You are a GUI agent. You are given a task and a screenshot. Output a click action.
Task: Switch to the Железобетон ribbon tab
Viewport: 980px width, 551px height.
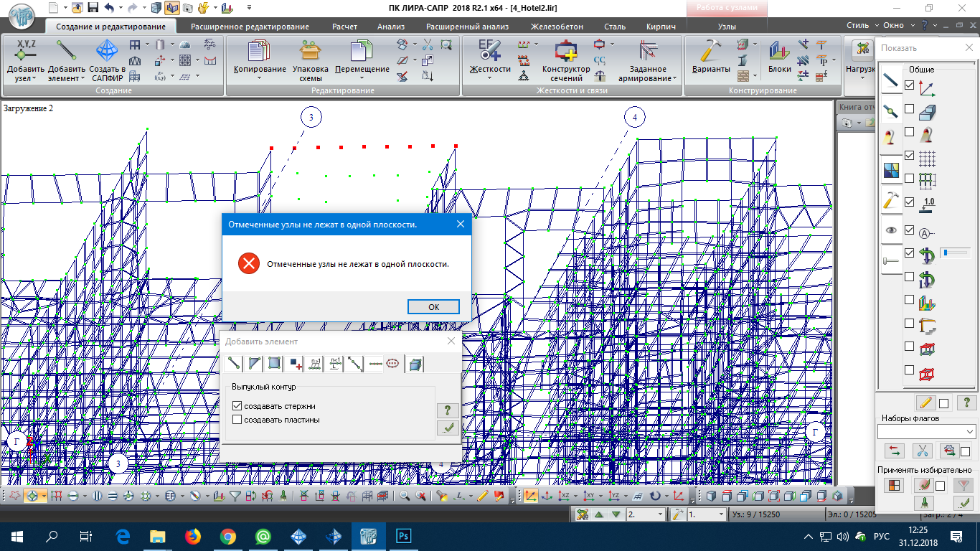click(556, 27)
